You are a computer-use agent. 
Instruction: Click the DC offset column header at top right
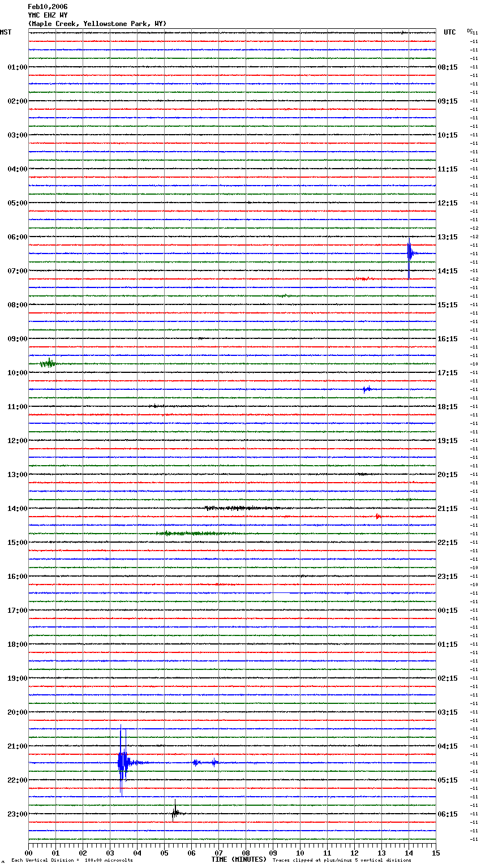(x=471, y=31)
